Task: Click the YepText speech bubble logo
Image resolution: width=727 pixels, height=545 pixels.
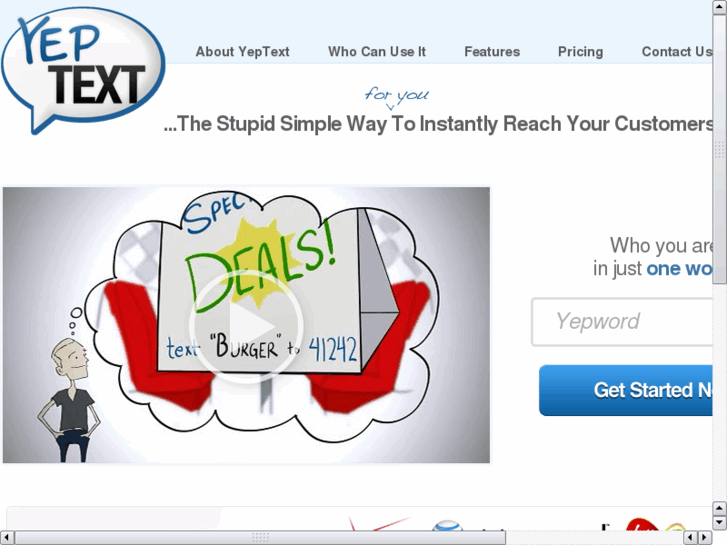Action: pyautogui.click(x=83, y=71)
